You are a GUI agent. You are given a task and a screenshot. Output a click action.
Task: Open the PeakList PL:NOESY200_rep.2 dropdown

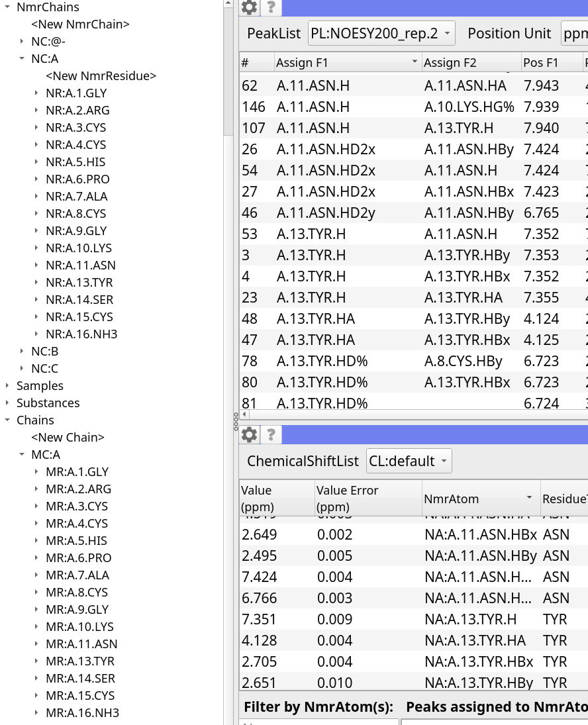381,33
